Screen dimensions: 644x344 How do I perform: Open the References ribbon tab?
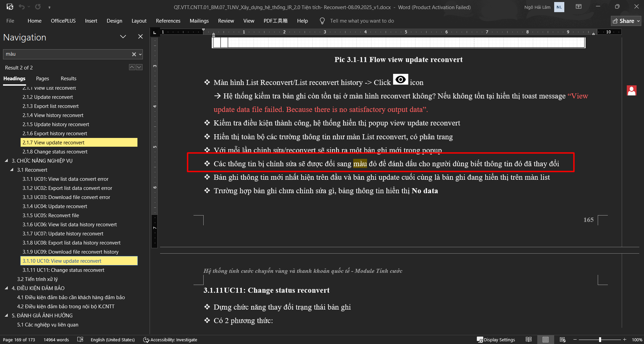point(168,21)
